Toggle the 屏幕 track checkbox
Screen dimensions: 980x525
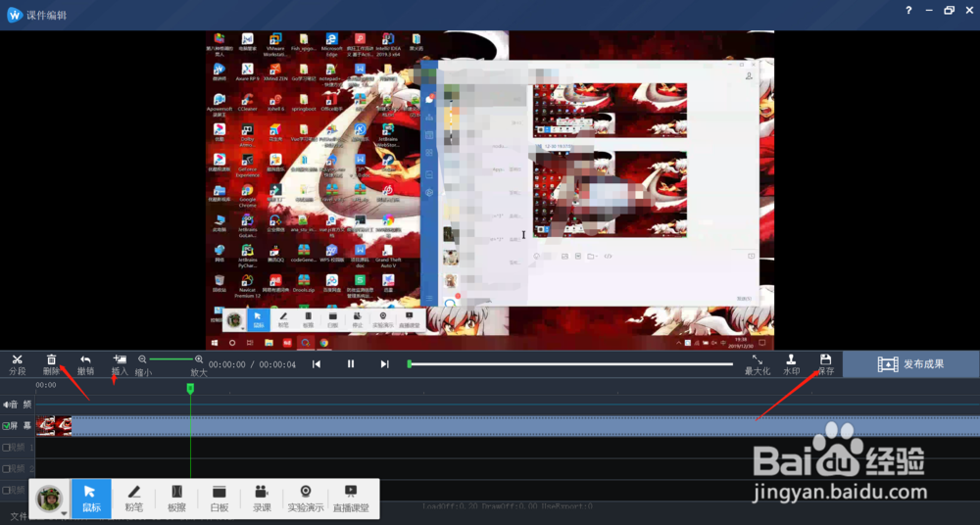[6, 426]
